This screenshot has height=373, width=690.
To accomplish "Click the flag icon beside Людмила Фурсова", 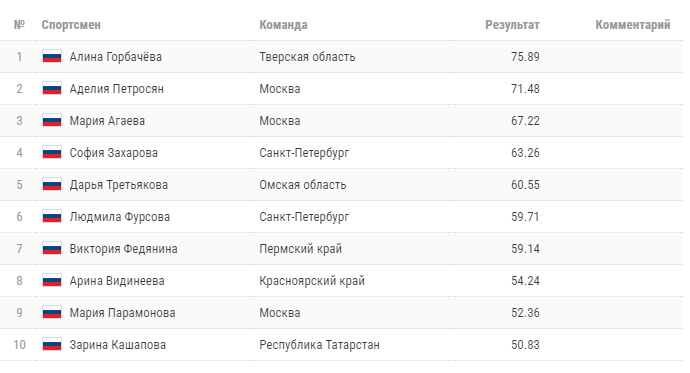I will tap(52, 216).
